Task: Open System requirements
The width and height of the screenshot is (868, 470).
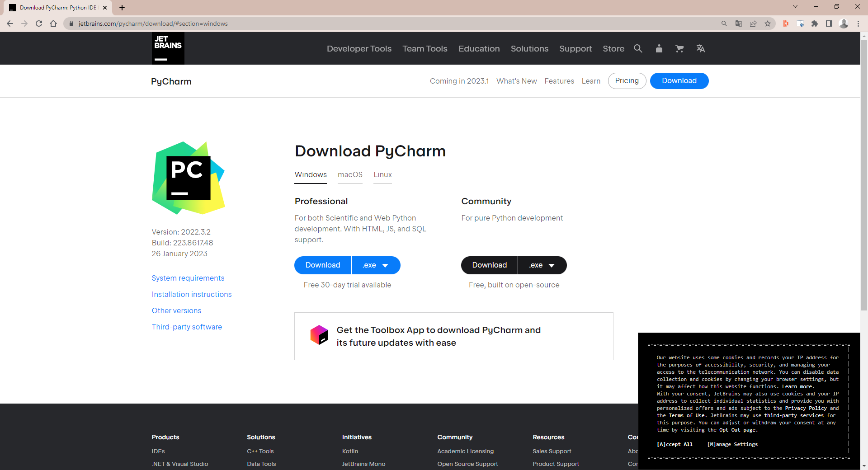Action: (188, 278)
